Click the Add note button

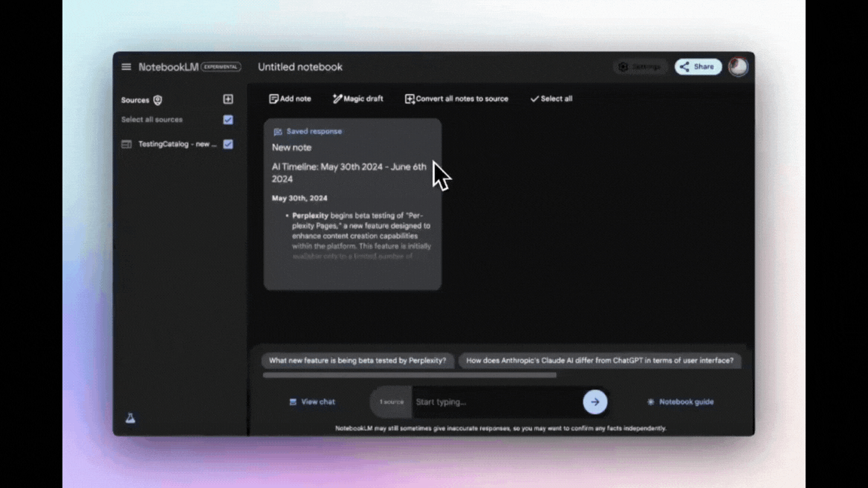[290, 99]
